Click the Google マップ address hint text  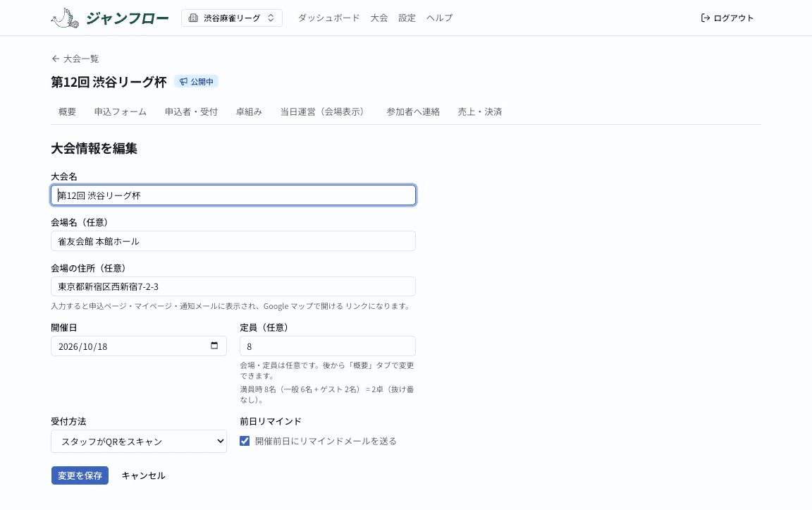(231, 306)
